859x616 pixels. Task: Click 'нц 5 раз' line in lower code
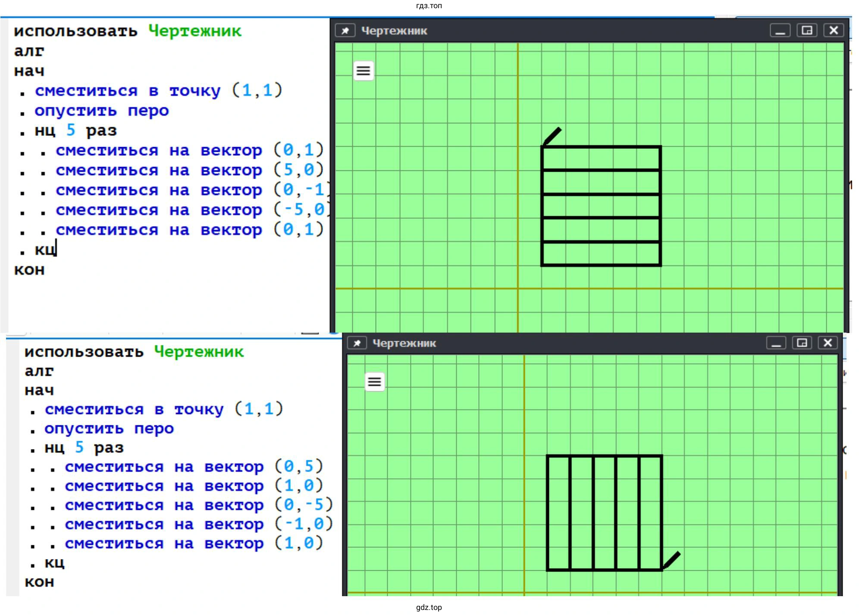point(84,448)
